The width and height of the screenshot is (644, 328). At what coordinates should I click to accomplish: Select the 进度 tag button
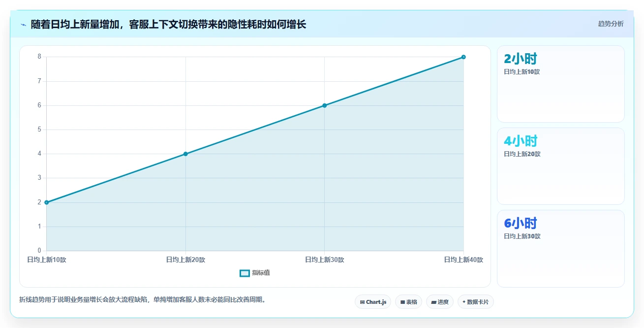440,302
